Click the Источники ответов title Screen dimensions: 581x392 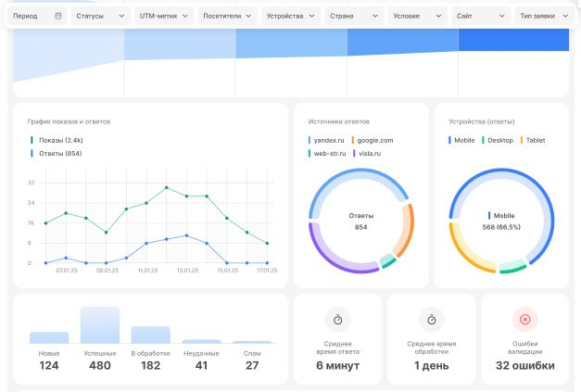338,121
